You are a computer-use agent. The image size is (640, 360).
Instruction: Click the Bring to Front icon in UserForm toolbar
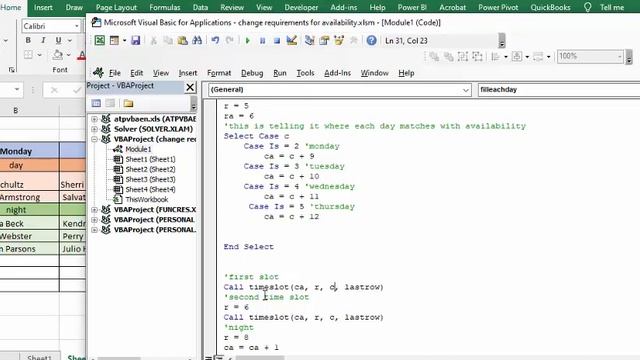pyautogui.click(x=434, y=56)
